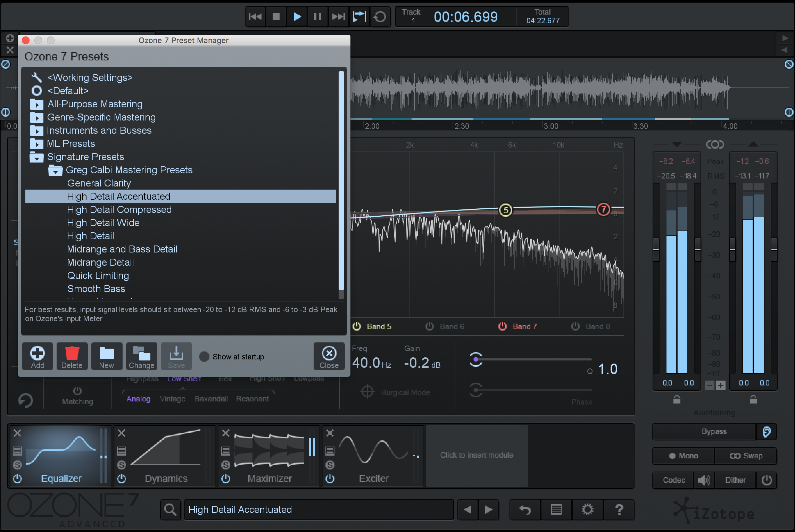
Task: Select Analog filter mode
Action: [x=138, y=399]
